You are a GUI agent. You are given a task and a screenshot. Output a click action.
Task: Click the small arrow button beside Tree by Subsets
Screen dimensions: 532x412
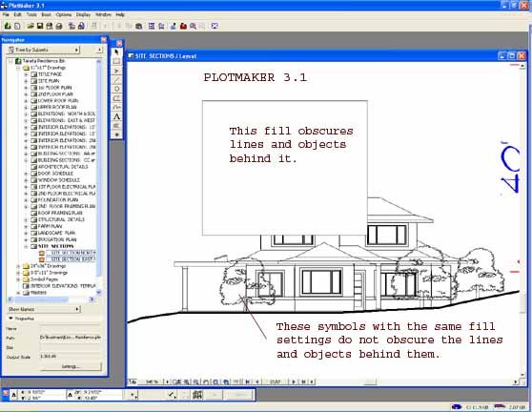(99, 50)
